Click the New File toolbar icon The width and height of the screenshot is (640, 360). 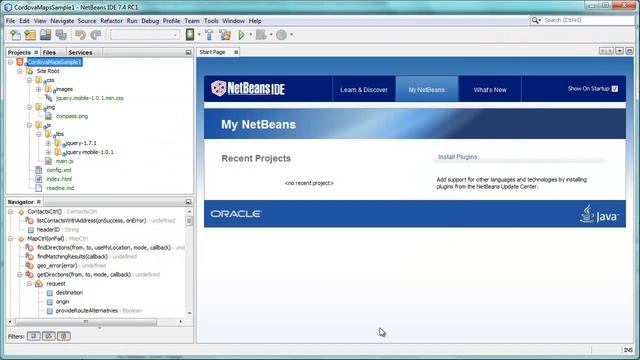pyautogui.click(x=16, y=35)
